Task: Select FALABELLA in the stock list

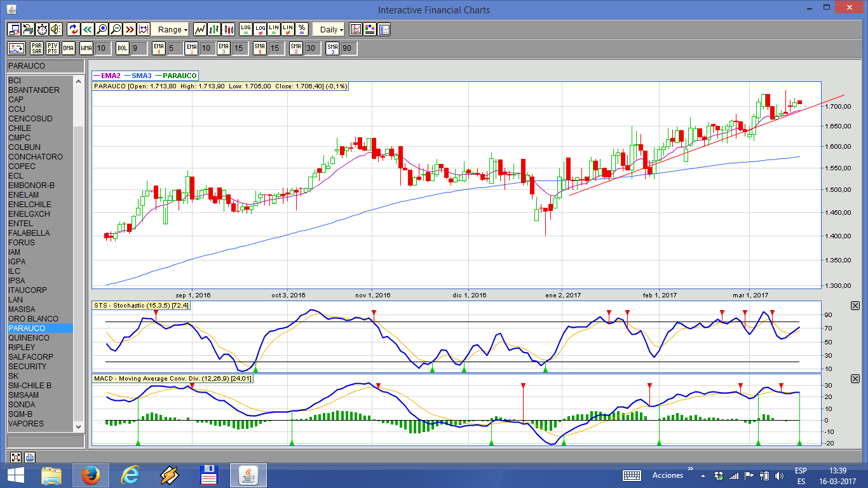Action: (29, 233)
